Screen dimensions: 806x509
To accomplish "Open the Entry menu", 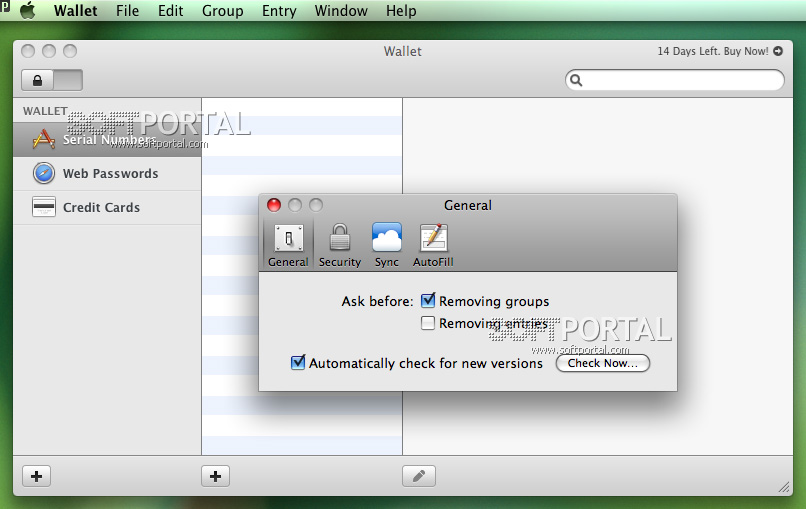I will (x=279, y=11).
